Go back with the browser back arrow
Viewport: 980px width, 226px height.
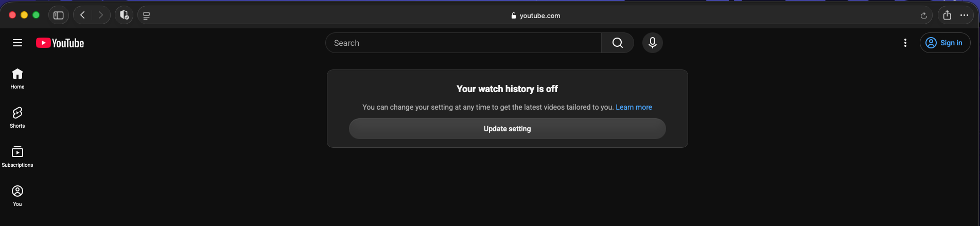82,15
